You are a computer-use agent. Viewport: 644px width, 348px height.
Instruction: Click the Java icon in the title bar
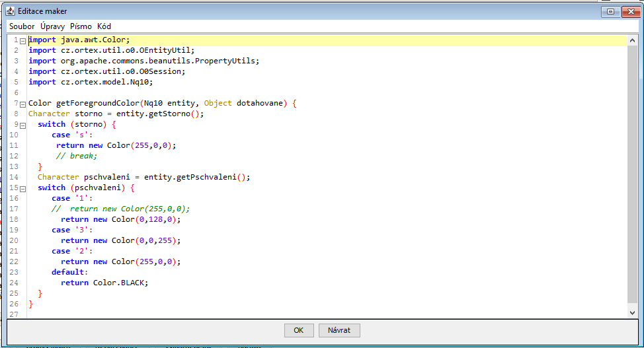pyautogui.click(x=11, y=11)
